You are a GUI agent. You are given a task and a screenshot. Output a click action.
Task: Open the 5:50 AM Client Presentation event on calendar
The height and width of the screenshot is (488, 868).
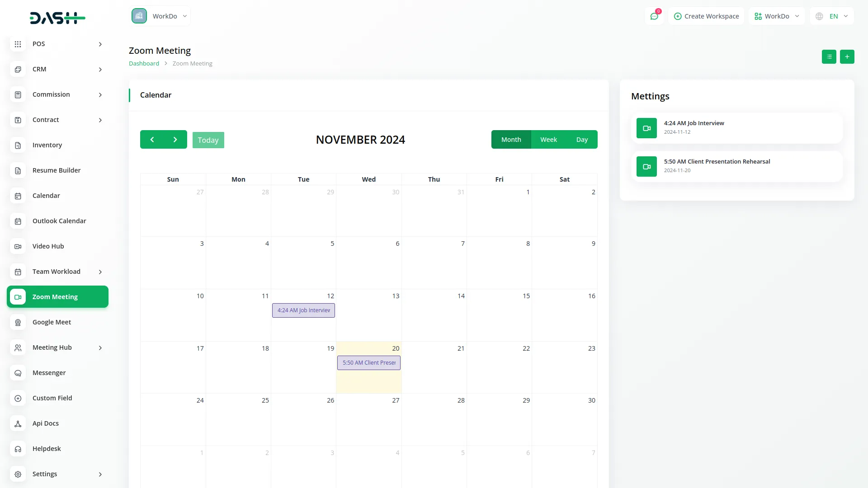pos(368,362)
